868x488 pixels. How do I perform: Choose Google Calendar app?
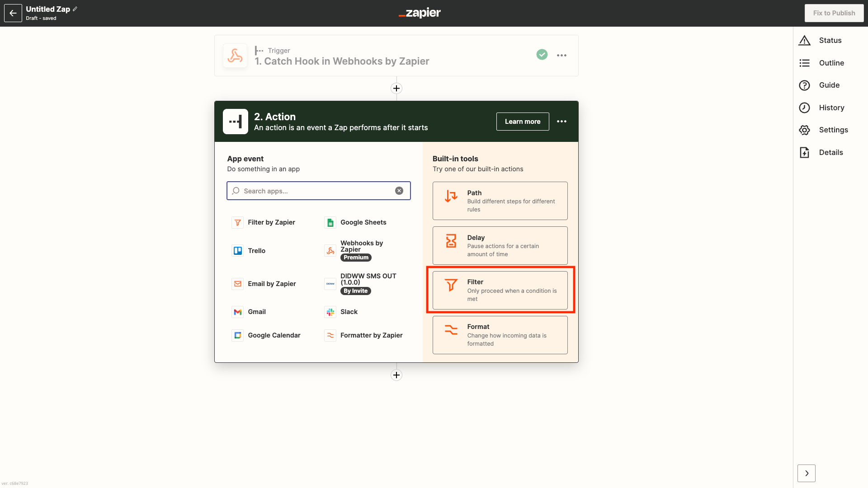pos(266,335)
